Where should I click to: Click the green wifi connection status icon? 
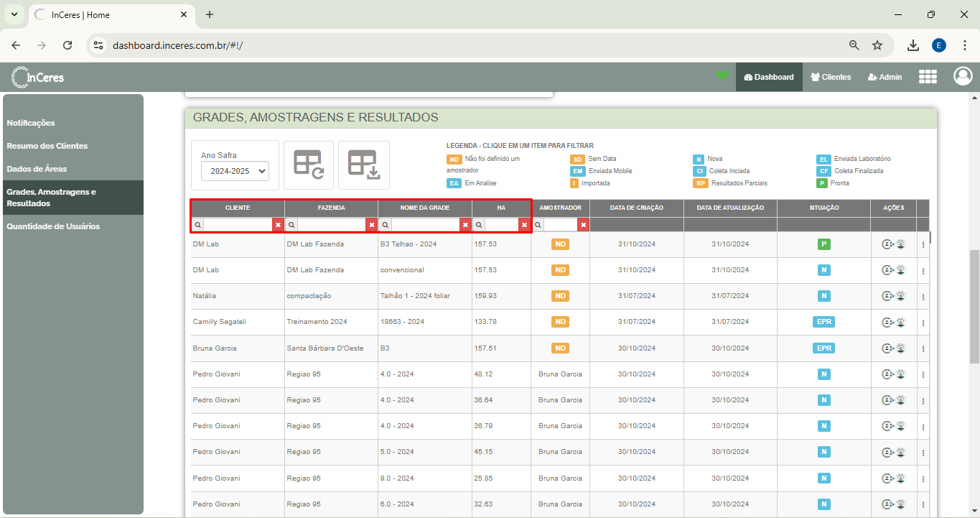click(722, 76)
